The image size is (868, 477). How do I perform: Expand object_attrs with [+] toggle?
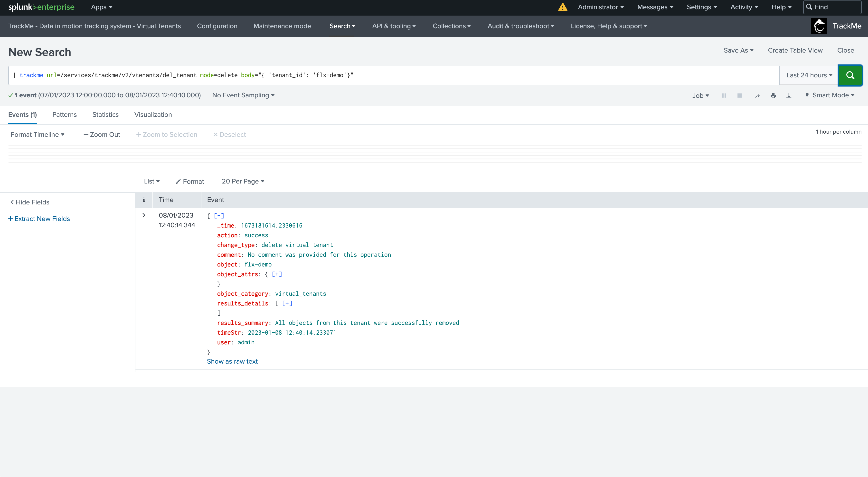coord(277,274)
